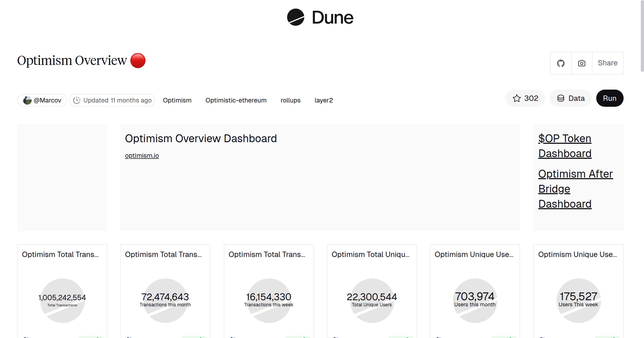644x338 pixels.
Task: Click the camera screenshot icon
Action: coord(581,63)
